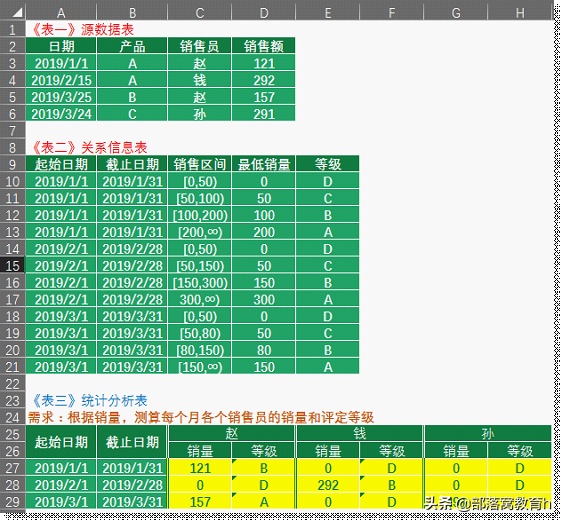This screenshot has width=565, height=524.
Task: Click 钱's grade cell B in row 28
Action: tap(392, 485)
